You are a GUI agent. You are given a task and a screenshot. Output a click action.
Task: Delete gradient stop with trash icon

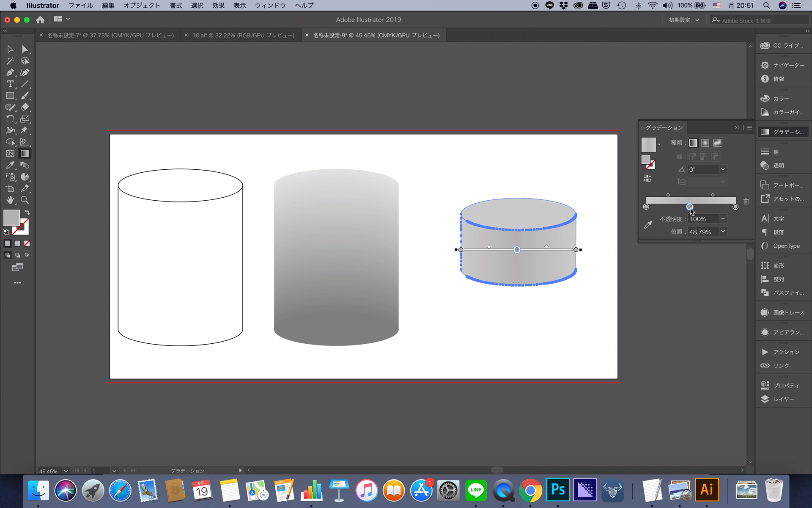[746, 202]
